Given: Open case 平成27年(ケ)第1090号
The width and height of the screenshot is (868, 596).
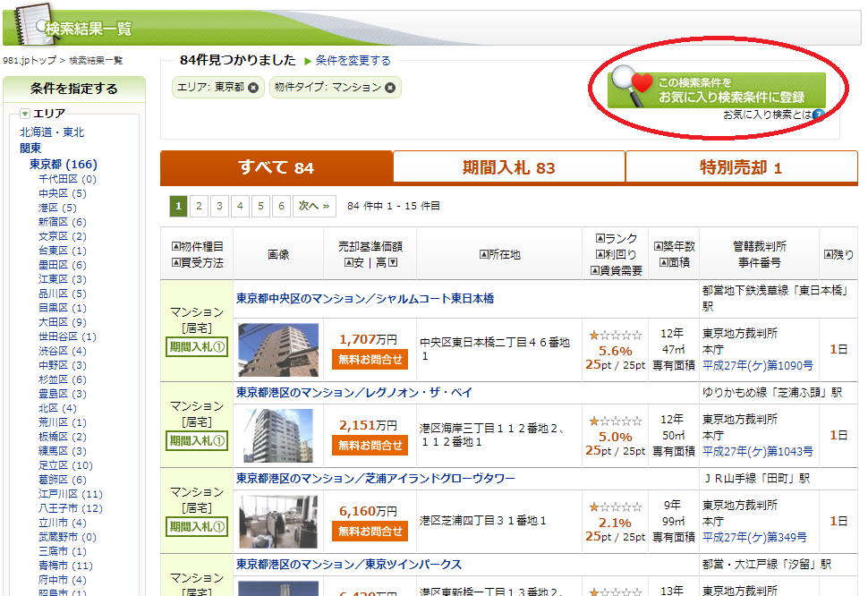Looking at the screenshot, I should click(758, 366).
